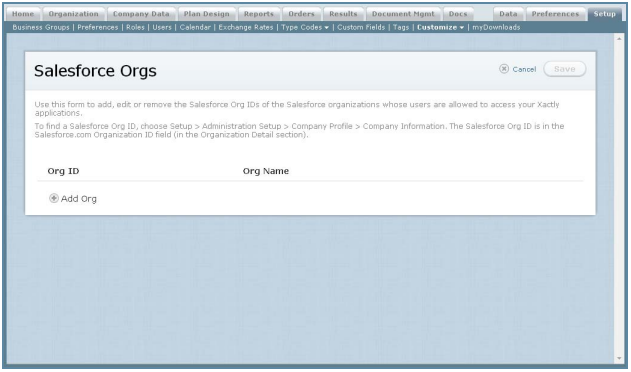Viewport: 631px width, 372px height.
Task: Open the Tags submenu link
Action: 401,27
